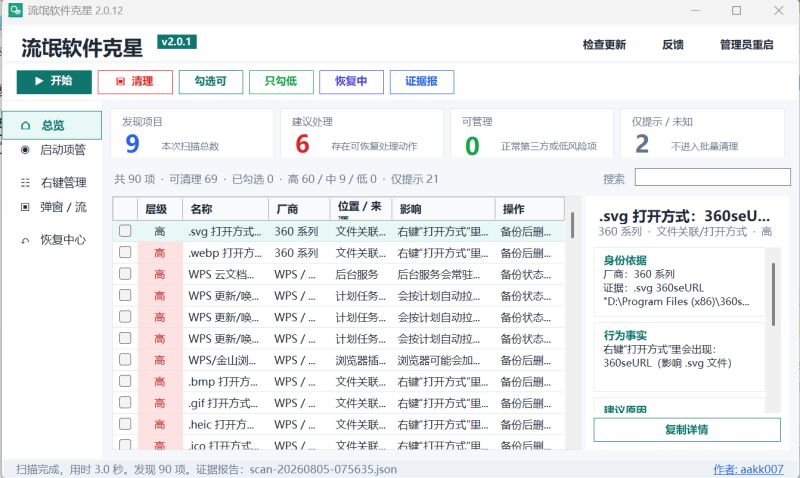
Task: Sort by the 厂商 column header
Action: [299, 209]
